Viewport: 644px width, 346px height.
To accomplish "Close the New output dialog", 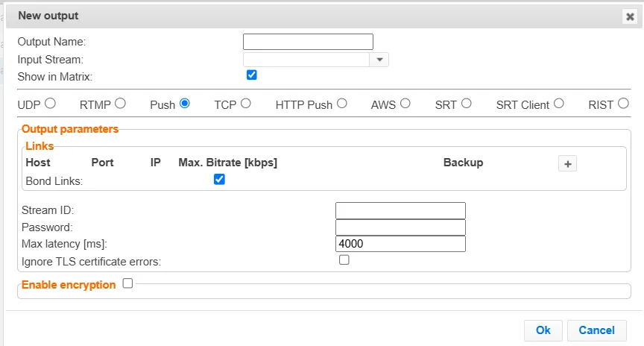I will pyautogui.click(x=630, y=16).
